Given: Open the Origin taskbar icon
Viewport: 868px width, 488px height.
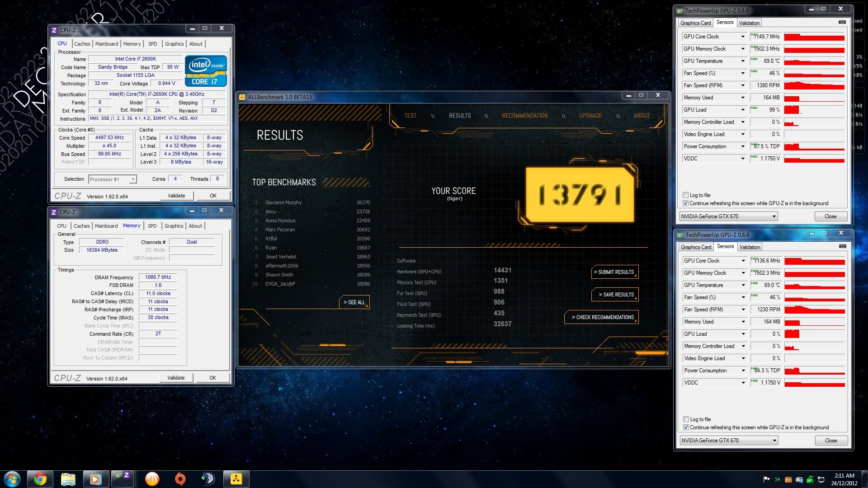Looking at the screenshot, I should [180, 479].
